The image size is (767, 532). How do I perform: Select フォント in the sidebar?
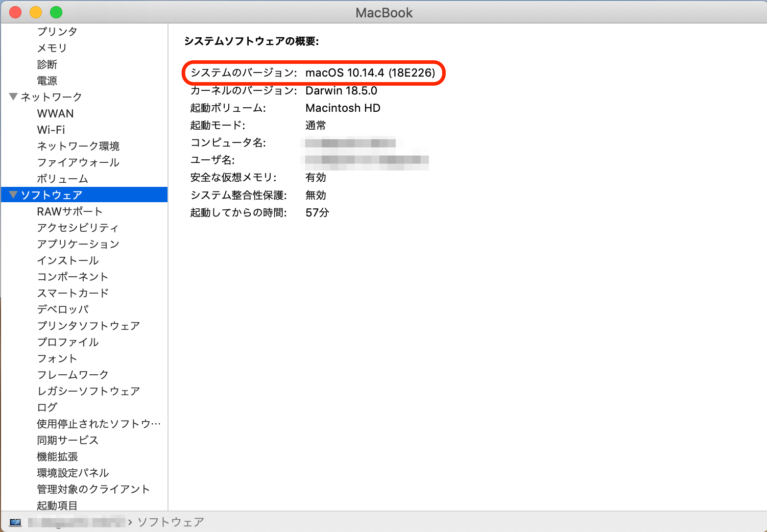click(57, 358)
